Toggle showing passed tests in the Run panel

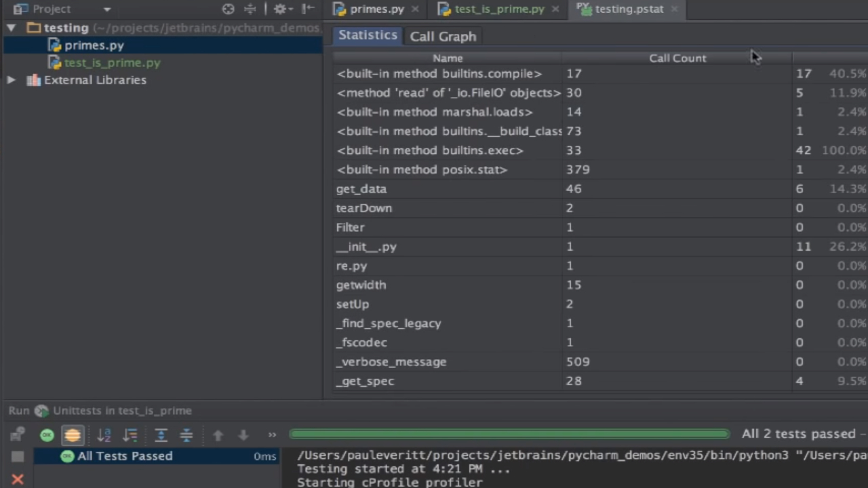pos(46,434)
